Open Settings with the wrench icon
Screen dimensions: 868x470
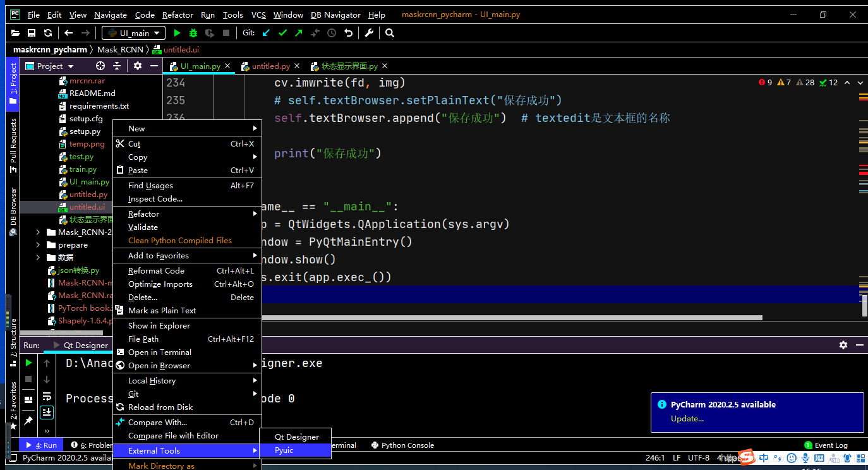pos(370,33)
